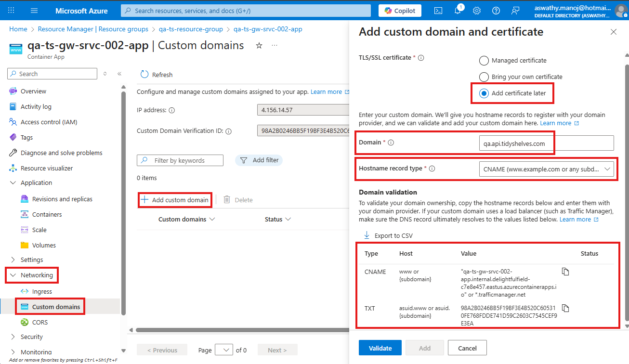Collapse the Application section
Screen dimensions: 629x364
click(13, 183)
